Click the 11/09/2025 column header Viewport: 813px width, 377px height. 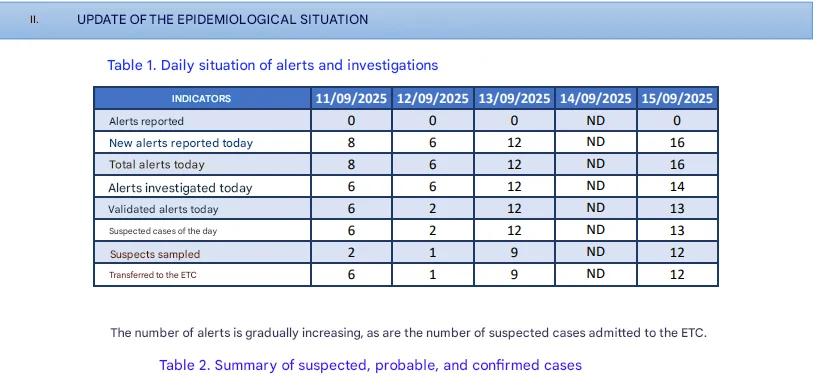point(351,99)
